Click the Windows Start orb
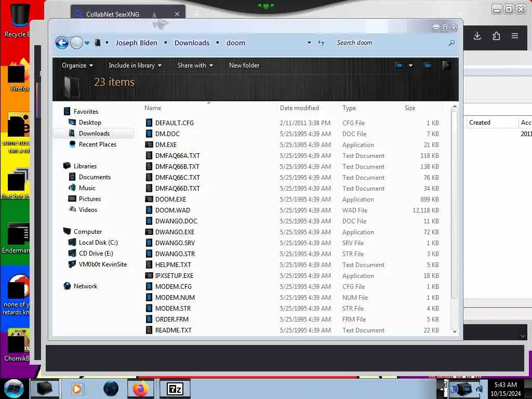Screen dimensions: 532x399 point(14,389)
